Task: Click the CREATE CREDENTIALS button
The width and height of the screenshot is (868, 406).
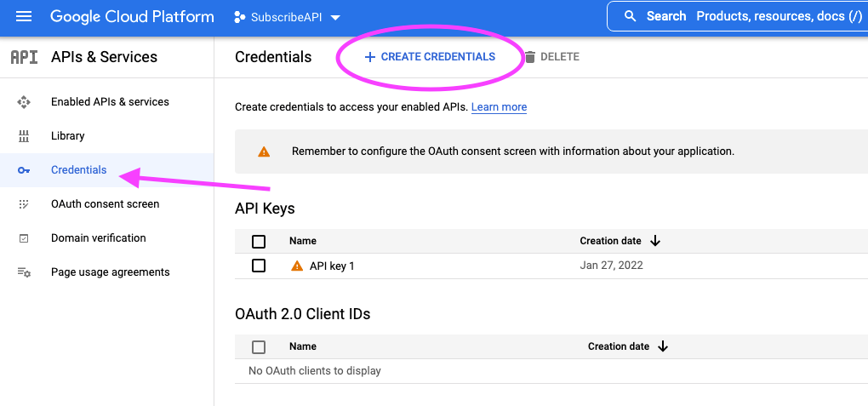Action: (430, 57)
